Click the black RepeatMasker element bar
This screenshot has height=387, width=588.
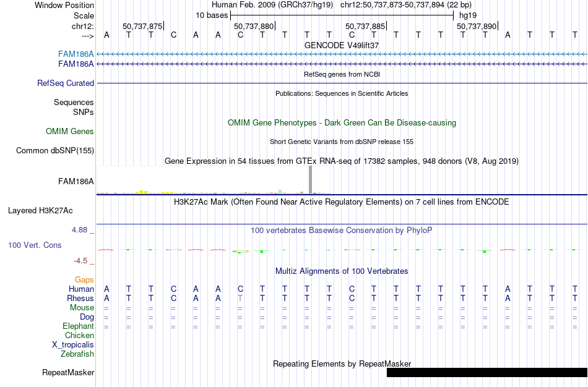click(487, 372)
